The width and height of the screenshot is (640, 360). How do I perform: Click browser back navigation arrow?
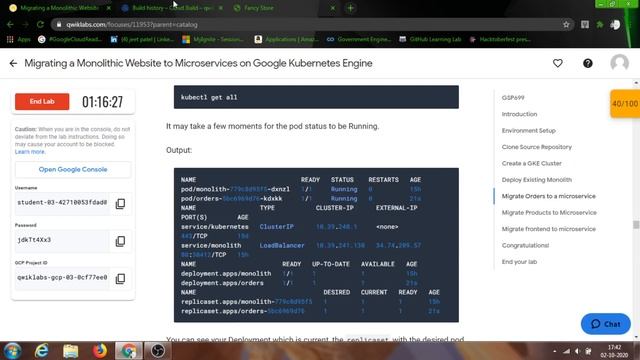pos(10,24)
